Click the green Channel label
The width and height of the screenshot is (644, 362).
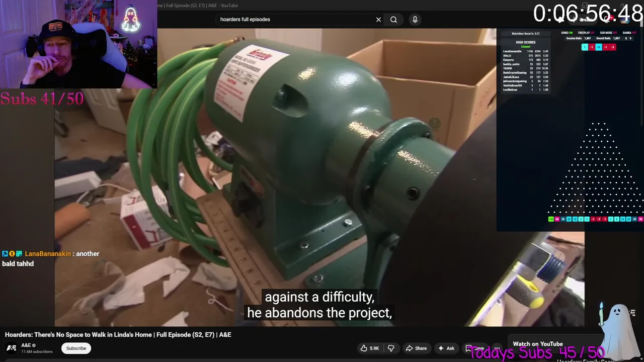[526, 47]
